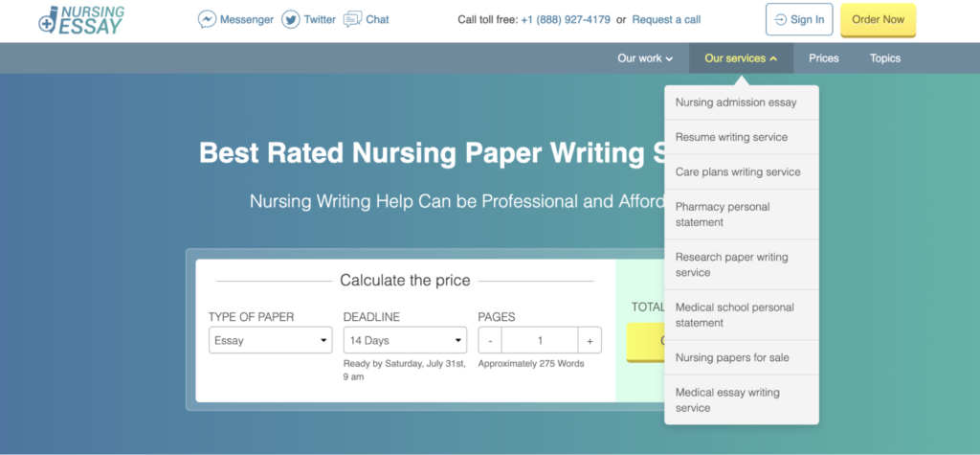The height and width of the screenshot is (455, 980).
Task: Click the Messenger icon
Action: tap(207, 19)
